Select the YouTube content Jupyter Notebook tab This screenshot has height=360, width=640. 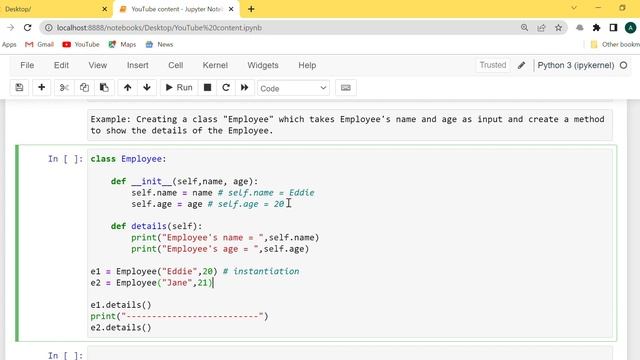[x=176, y=9]
